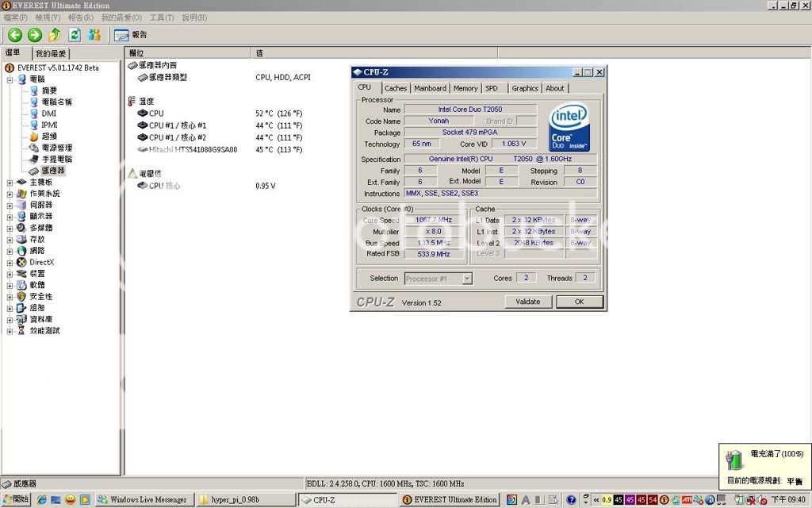Expand the 顯示器 display node

[10, 217]
